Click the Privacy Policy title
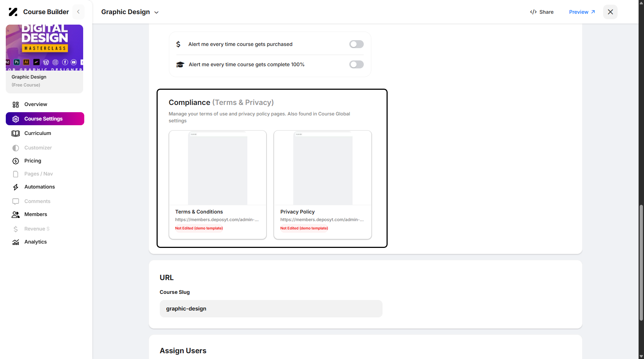Image resolution: width=644 pixels, height=359 pixels. (297, 212)
